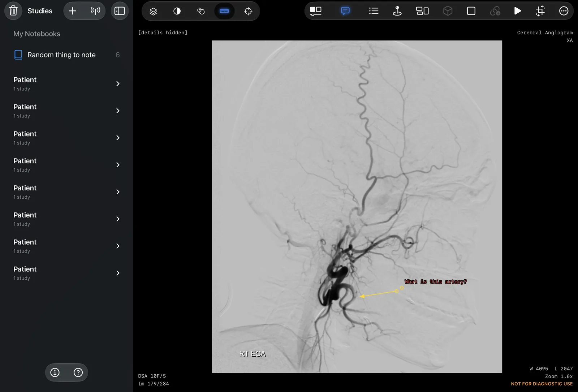Click the RT ECA image label
The height and width of the screenshot is (392, 578).
tap(253, 354)
